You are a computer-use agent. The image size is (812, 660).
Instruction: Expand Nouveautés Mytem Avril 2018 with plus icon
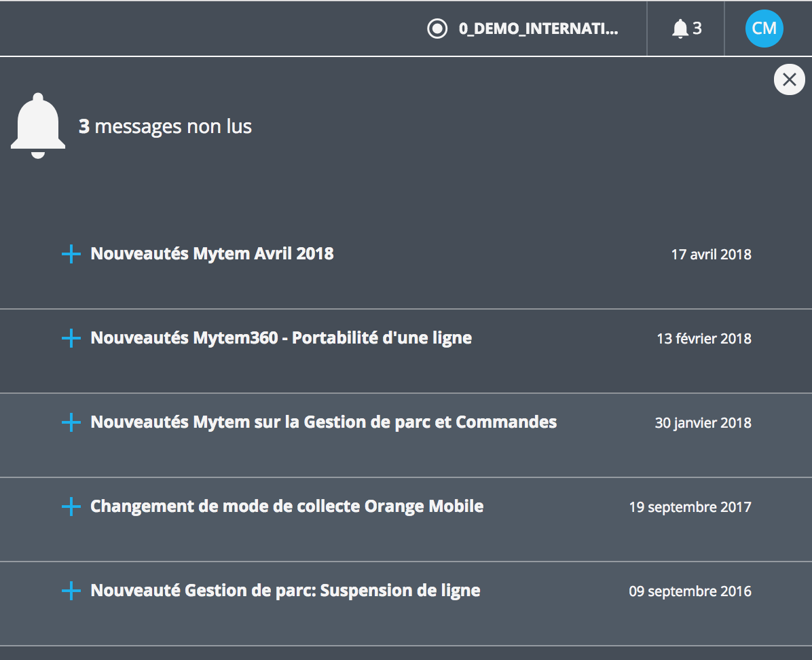71,254
